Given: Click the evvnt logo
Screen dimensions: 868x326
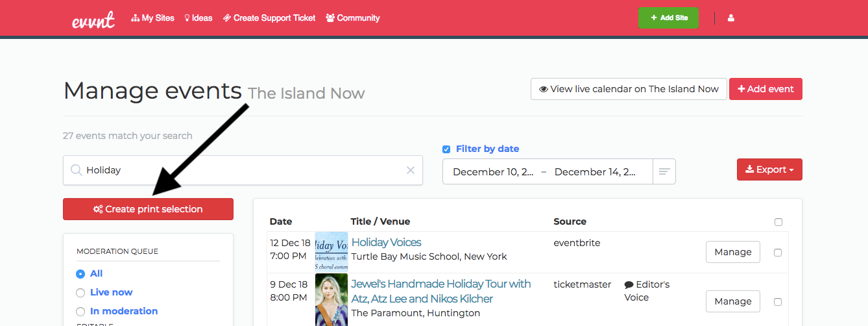Looking at the screenshot, I should tap(93, 19).
